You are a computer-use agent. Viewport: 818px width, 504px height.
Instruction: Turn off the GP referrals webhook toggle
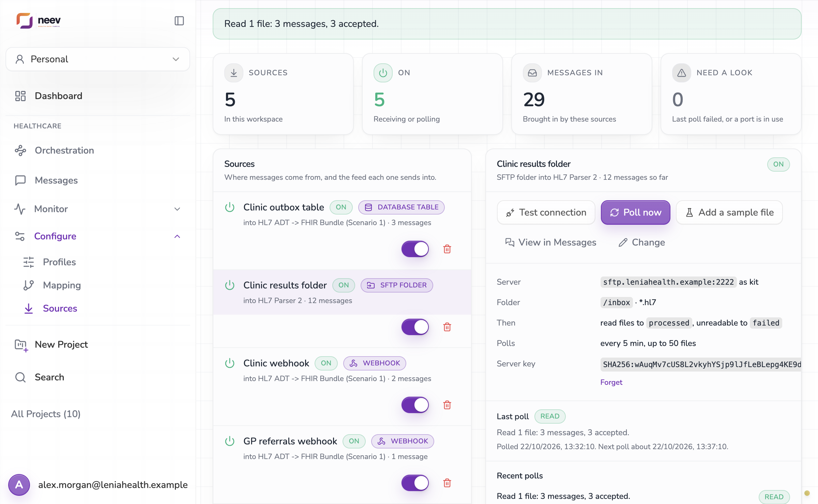(415, 483)
